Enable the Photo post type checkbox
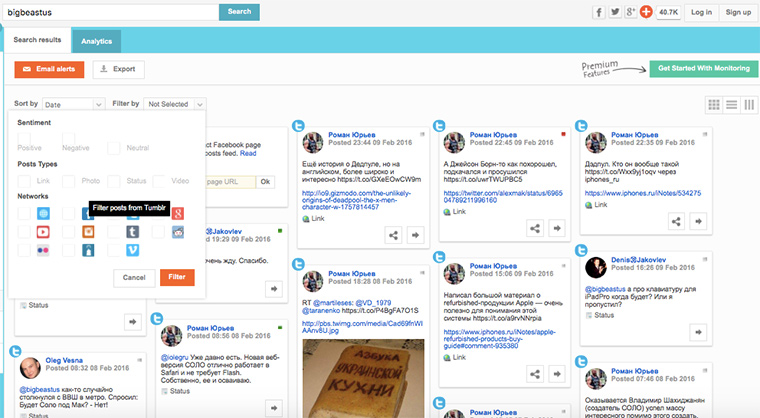The image size is (760, 418). tap(69, 181)
